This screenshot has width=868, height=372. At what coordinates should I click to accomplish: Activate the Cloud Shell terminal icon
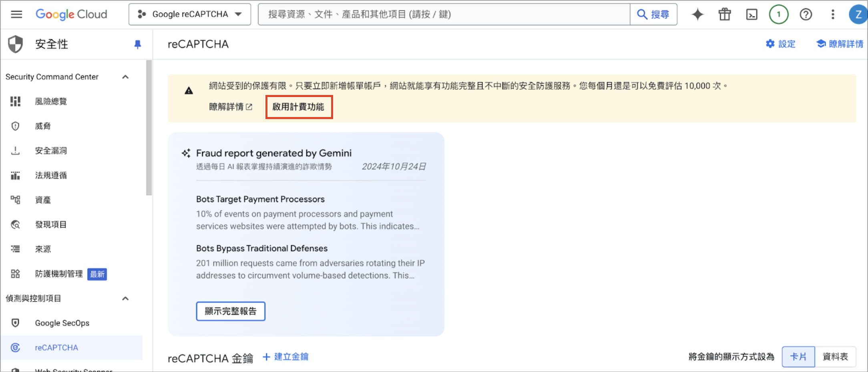click(x=751, y=14)
